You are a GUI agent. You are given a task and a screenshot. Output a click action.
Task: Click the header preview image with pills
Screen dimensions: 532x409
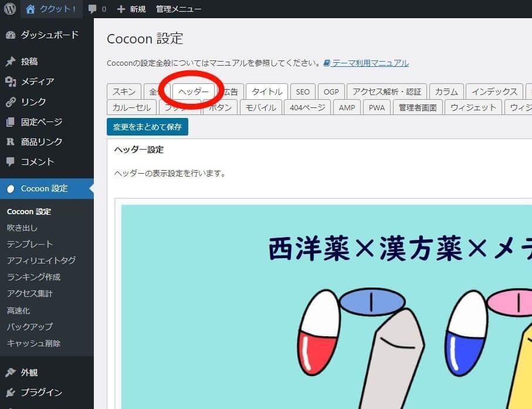[x=327, y=307]
